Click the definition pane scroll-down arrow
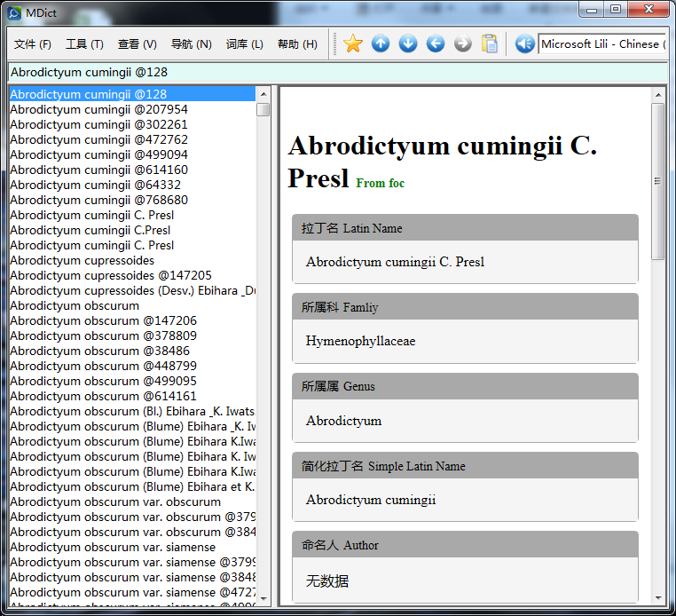This screenshot has width=676, height=616. point(657,598)
